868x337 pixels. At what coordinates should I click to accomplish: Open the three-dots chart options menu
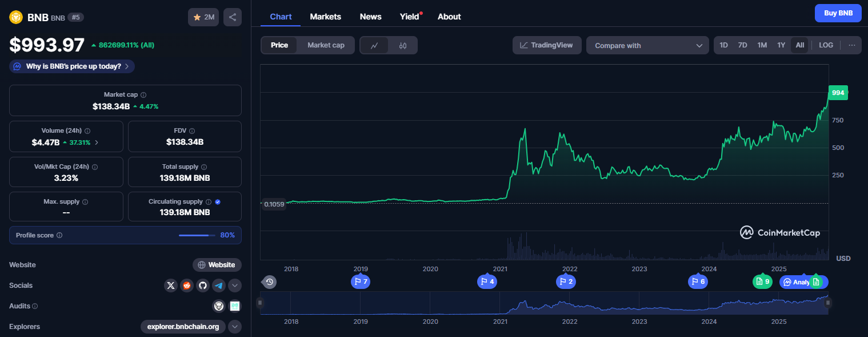852,45
